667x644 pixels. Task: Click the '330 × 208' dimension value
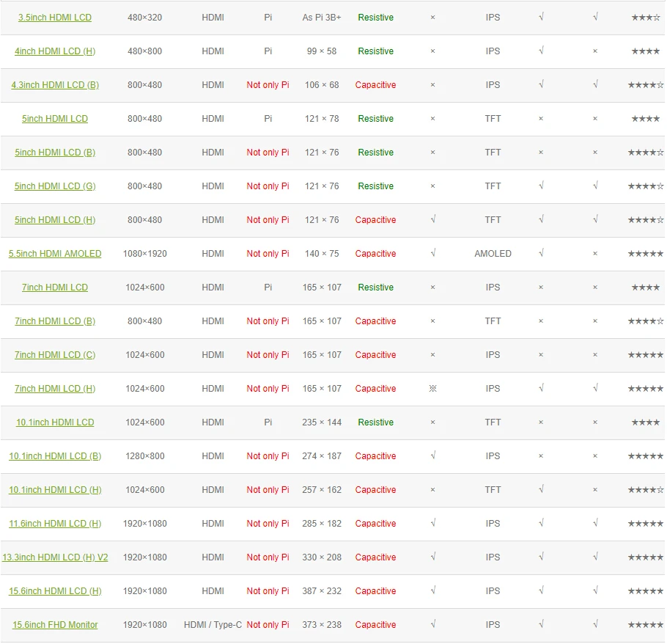(322, 557)
